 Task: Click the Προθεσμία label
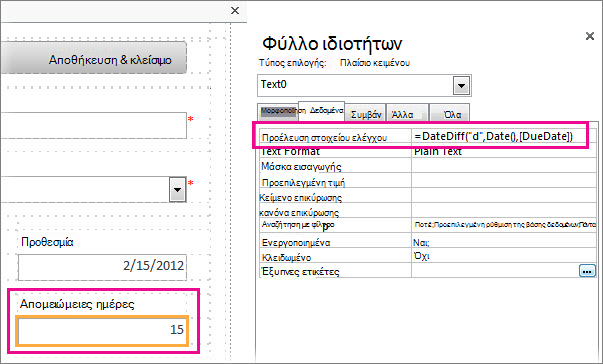[47, 242]
